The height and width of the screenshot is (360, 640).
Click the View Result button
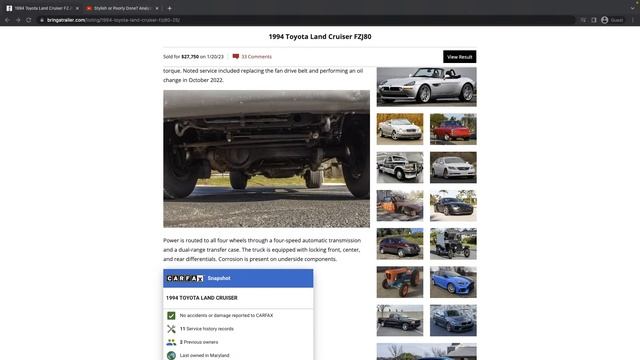coord(460,57)
